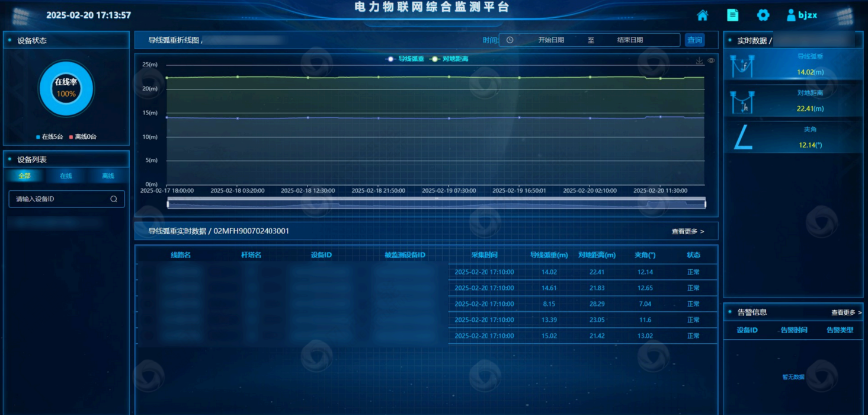Select the 全部 device list tab

pyautogui.click(x=24, y=176)
